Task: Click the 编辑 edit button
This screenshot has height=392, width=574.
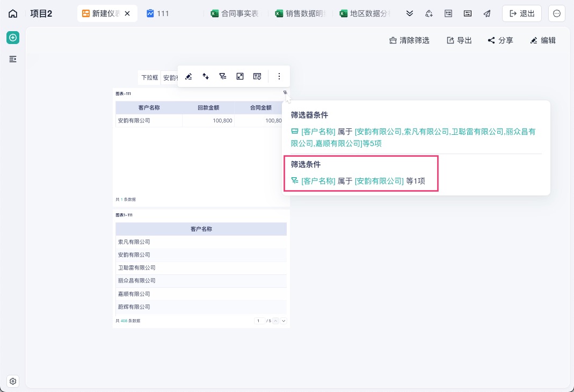Action: (543, 40)
